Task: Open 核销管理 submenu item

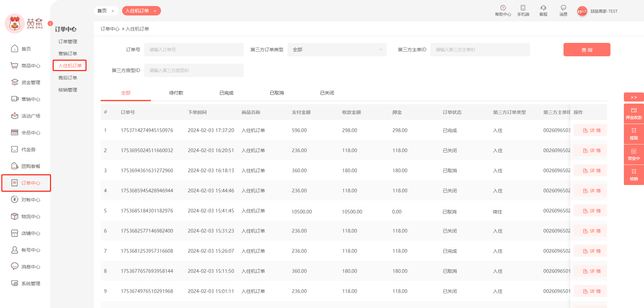Action: (68, 90)
